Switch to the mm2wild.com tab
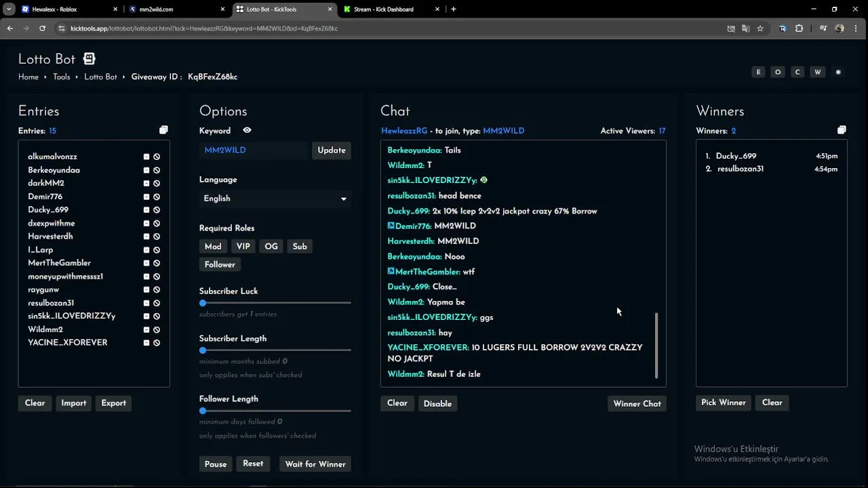This screenshot has width=868, height=488. (178, 9)
